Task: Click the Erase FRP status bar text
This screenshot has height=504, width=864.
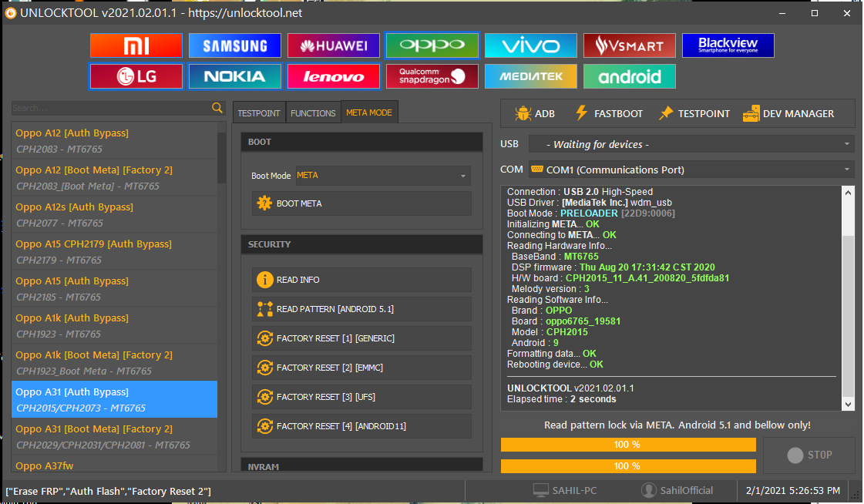Action: pyautogui.click(x=109, y=491)
